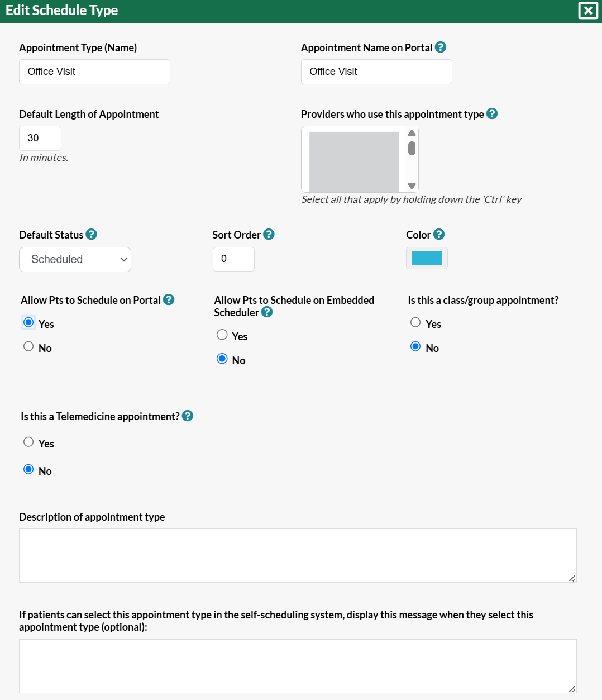Screen dimensions: 602x700
Task: Open the Sort Order help tooltip icon
Action: [269, 235]
